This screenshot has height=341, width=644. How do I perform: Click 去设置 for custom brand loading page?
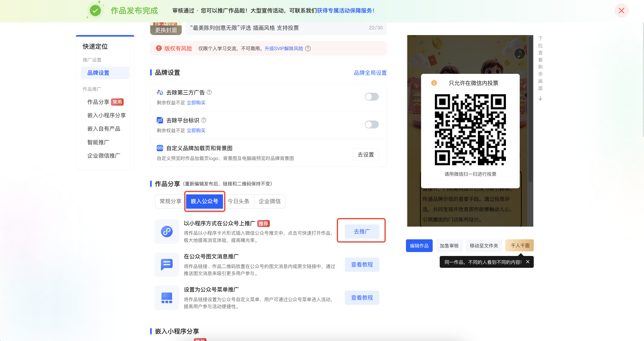click(366, 155)
